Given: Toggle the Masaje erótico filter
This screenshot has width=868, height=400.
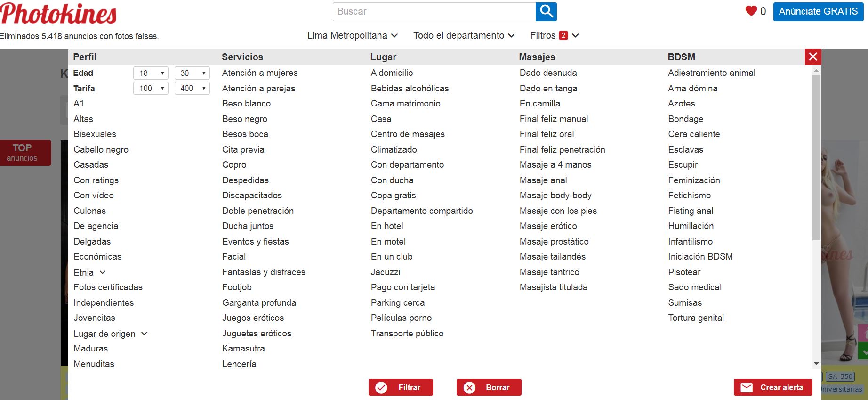Looking at the screenshot, I should pos(548,226).
